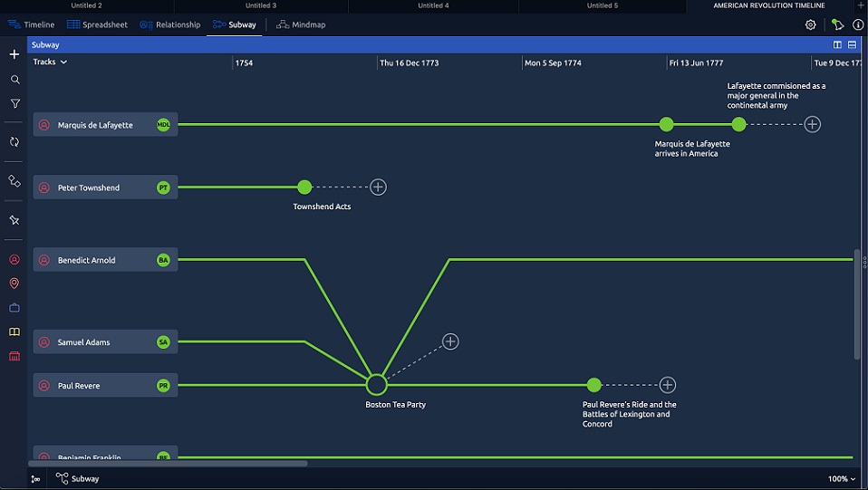Open the characters person icon in the sidebar

(x=14, y=260)
